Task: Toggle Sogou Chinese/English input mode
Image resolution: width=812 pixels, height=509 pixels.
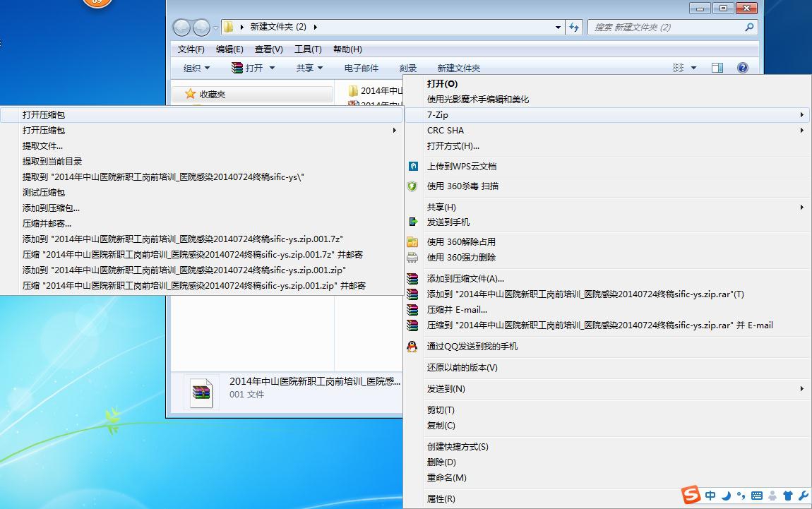Action: 710,496
